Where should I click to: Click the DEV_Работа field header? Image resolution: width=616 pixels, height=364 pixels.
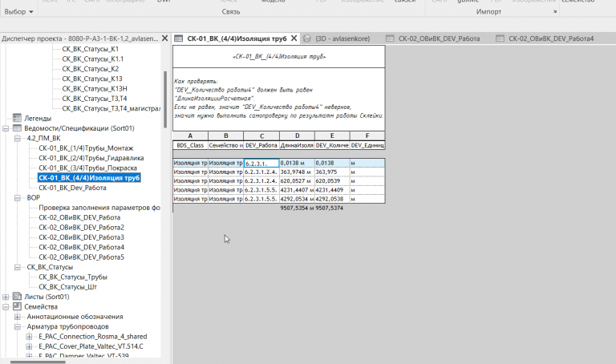point(261,145)
